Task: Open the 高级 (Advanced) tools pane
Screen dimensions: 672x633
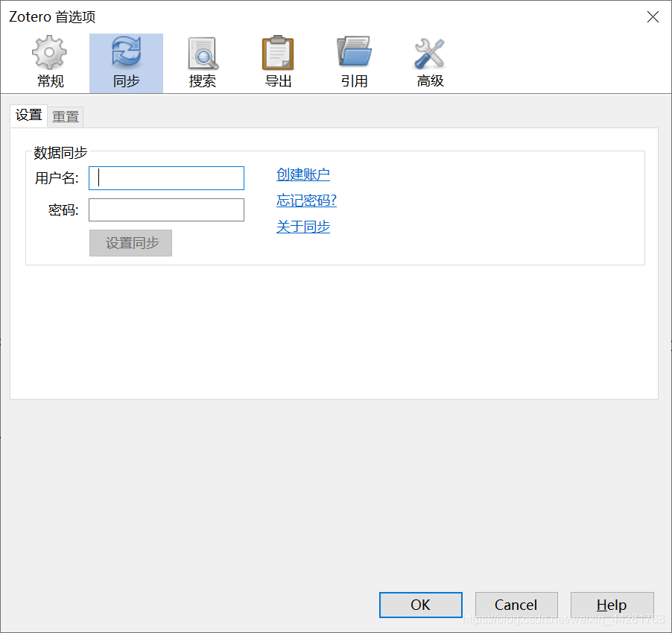Action: coord(430,63)
